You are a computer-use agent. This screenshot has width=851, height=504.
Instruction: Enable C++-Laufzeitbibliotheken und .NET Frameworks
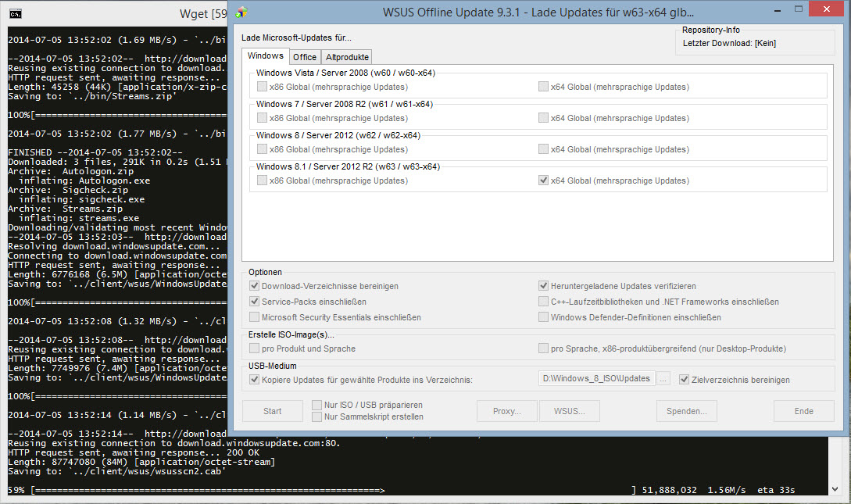[543, 302]
